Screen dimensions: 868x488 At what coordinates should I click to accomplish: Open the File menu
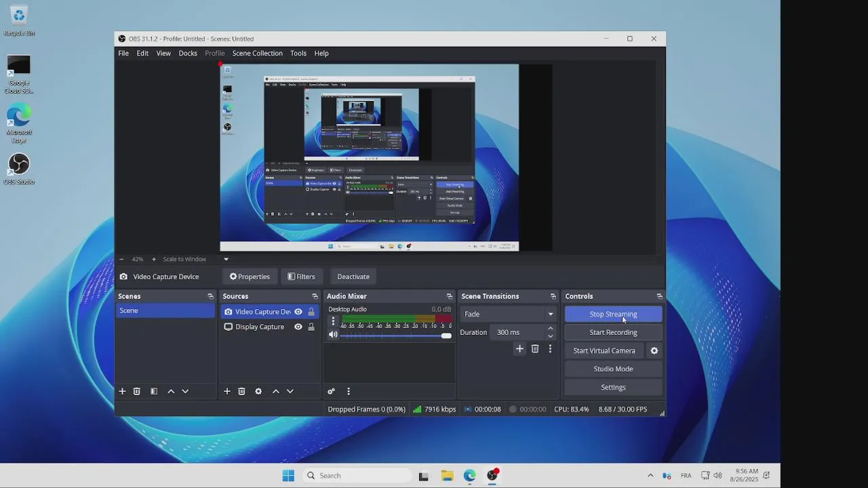click(123, 53)
